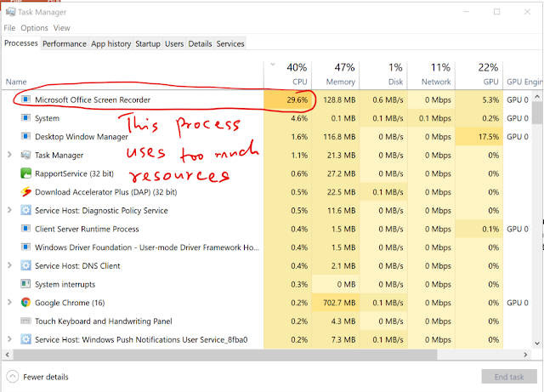The height and width of the screenshot is (392, 544).
Task: Select the 128.8 MB memory cell
Action: 336,100
